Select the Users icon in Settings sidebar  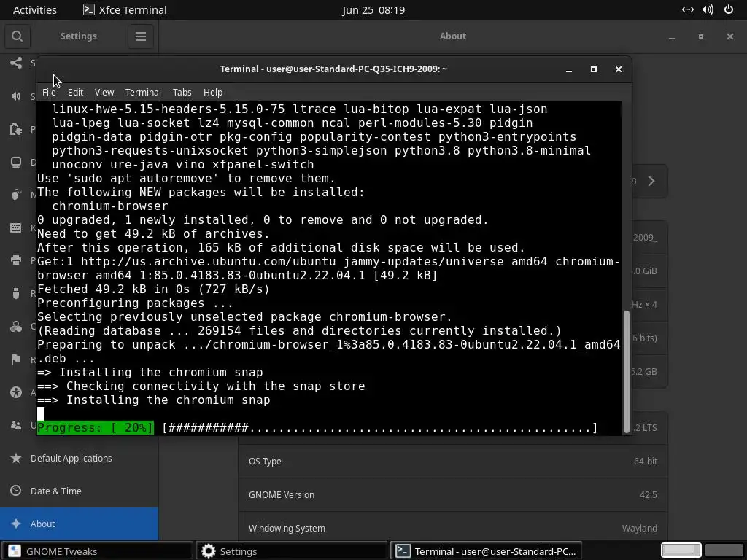[16, 425]
